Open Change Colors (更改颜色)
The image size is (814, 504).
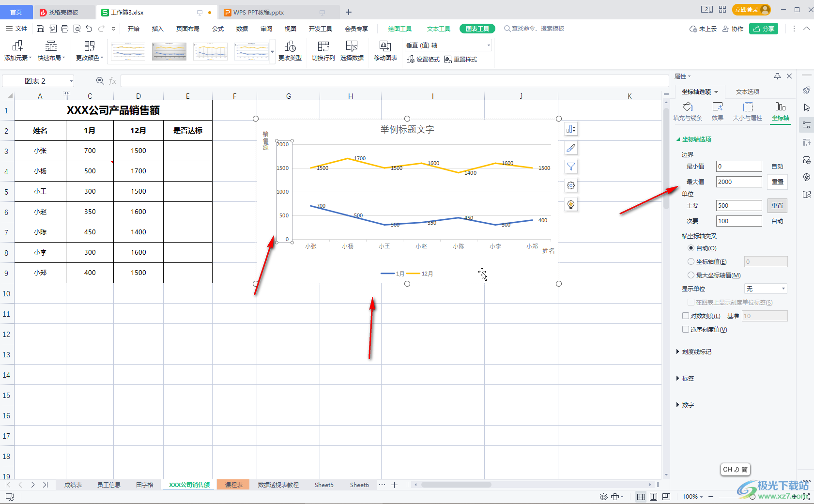pos(90,51)
